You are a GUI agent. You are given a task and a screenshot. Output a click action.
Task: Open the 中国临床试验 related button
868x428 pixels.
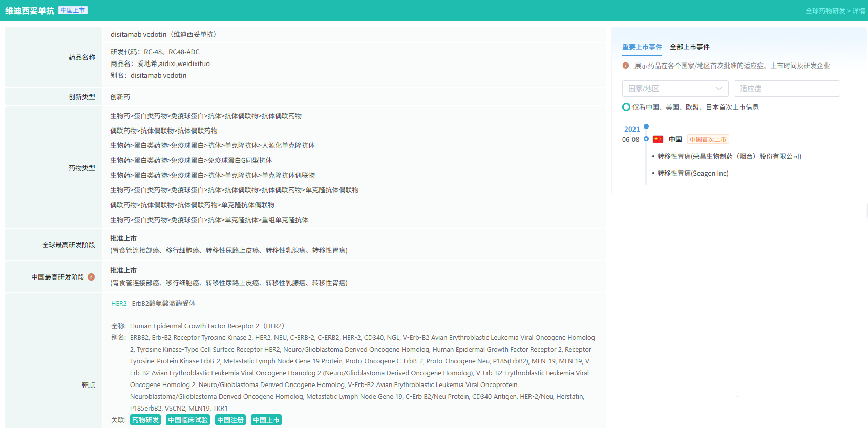[188, 420]
